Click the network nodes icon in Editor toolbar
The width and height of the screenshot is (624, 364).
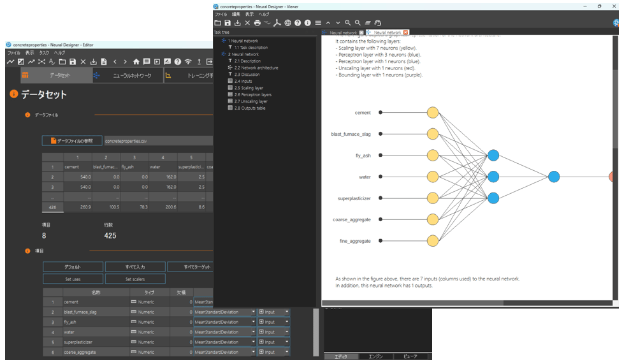coord(41,62)
